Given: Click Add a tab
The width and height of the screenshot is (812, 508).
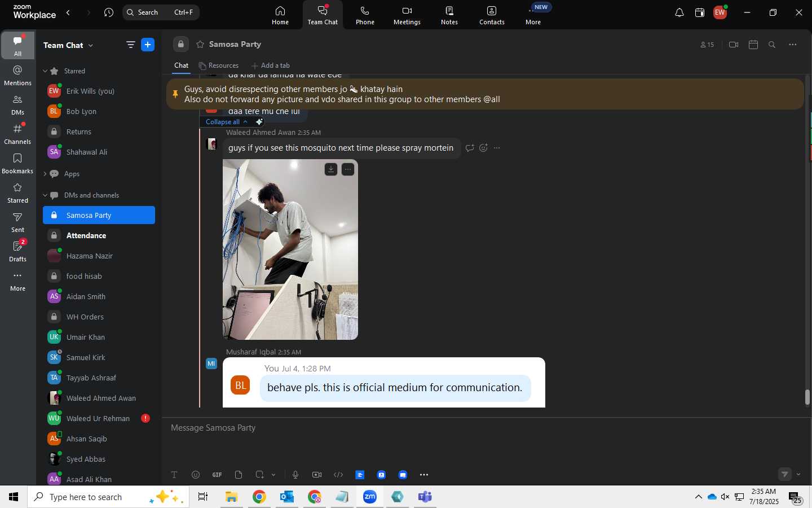Looking at the screenshot, I should coord(271,65).
